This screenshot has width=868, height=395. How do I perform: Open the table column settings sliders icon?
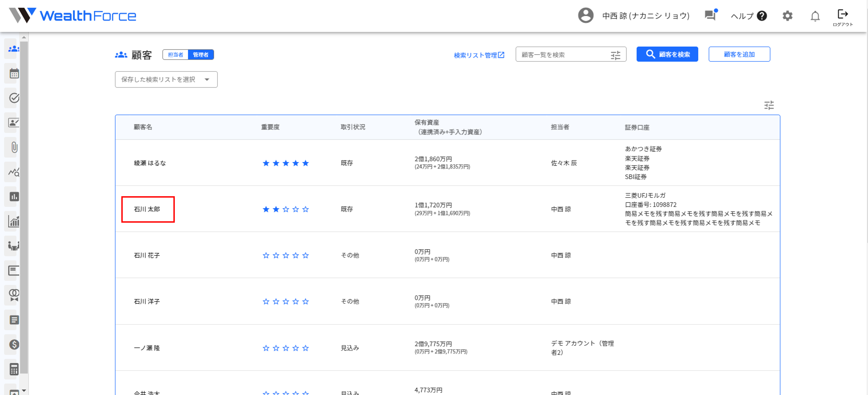click(769, 106)
